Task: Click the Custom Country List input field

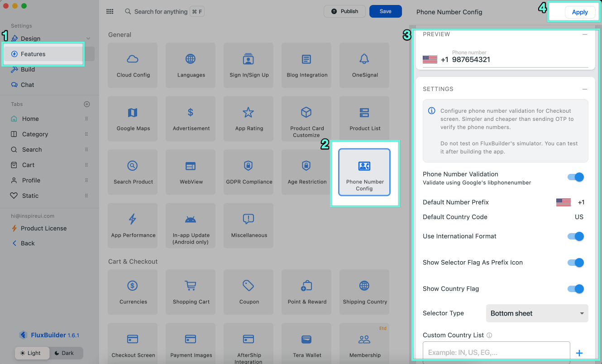Action: [496, 352]
